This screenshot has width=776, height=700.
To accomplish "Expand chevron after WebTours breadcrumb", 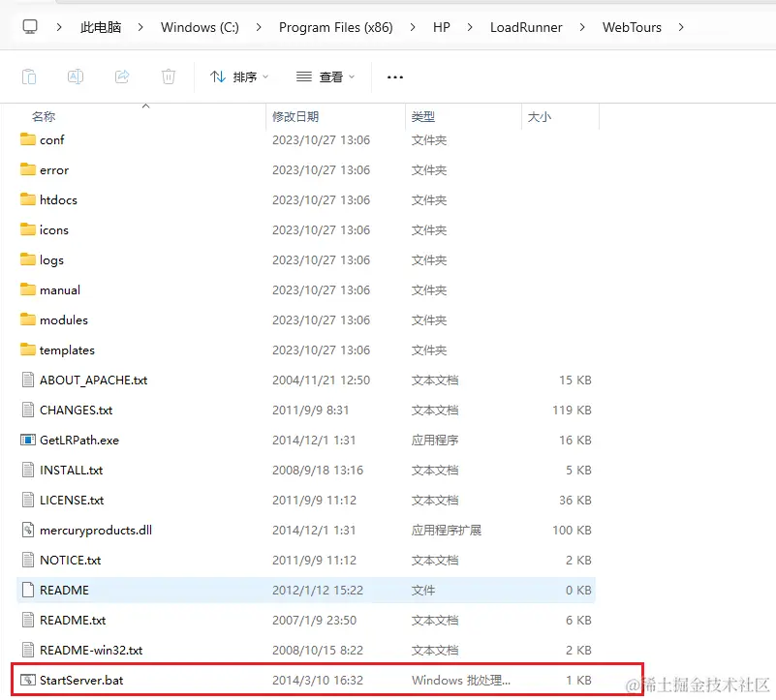I will 681,27.
